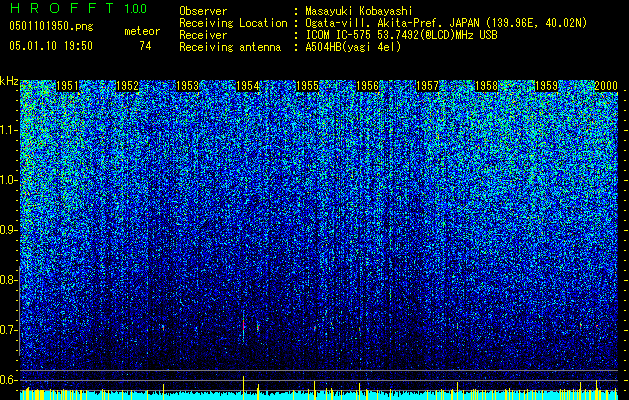Viewport: 629px width, 400px height.
Task: Click the meteor label
Action: tap(142, 31)
